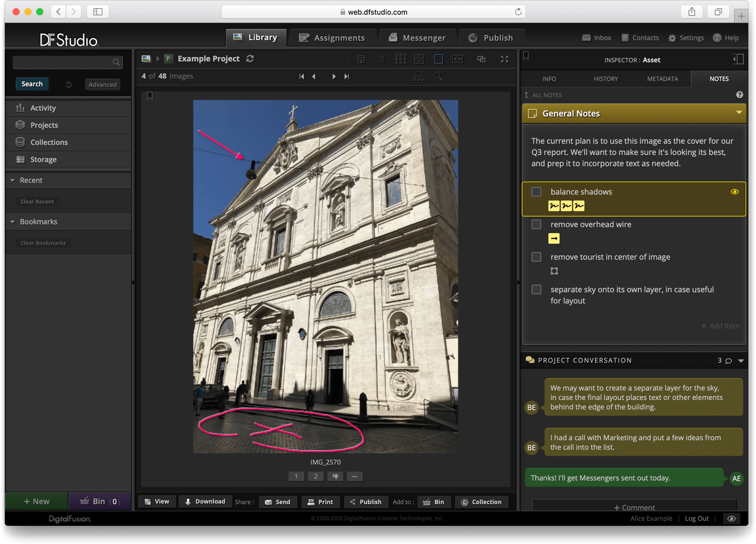Image resolution: width=756 pixels, height=544 pixels.
Task: Click into the sidebar search field
Action: click(62, 62)
